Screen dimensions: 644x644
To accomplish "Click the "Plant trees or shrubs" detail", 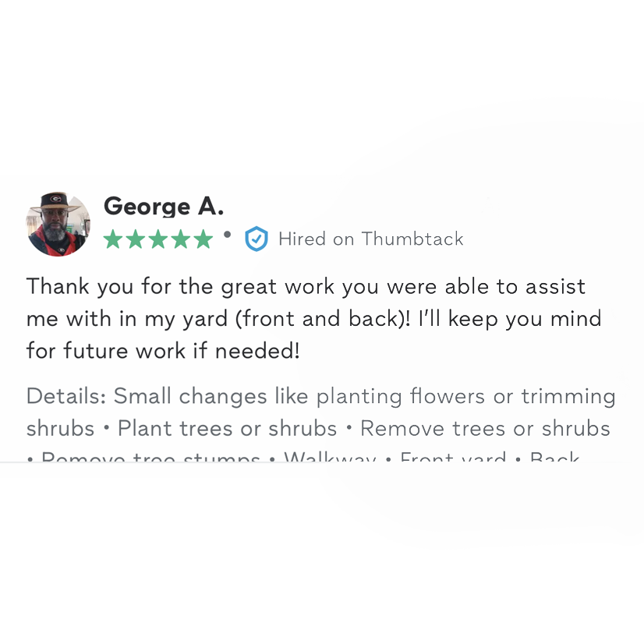I will click(x=227, y=428).
